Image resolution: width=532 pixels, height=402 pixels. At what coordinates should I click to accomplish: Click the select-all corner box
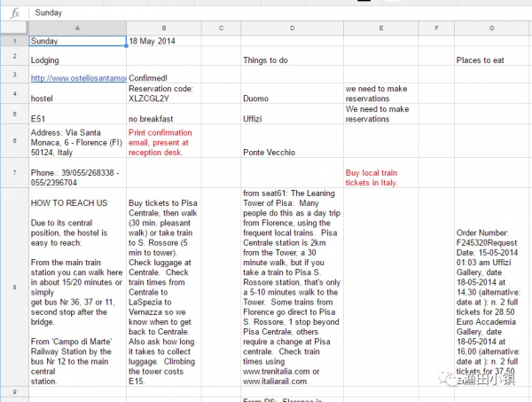[14, 29]
